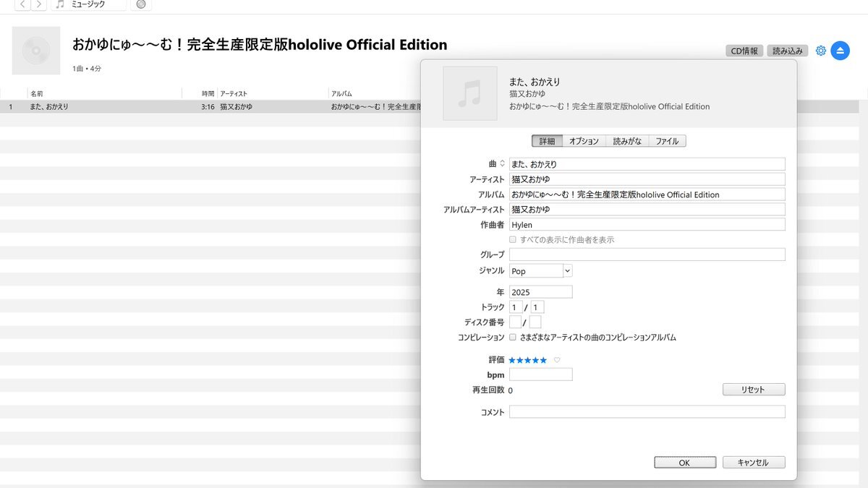Open the ジャンル Pop dropdown arrow
The image size is (868, 488).
point(567,270)
